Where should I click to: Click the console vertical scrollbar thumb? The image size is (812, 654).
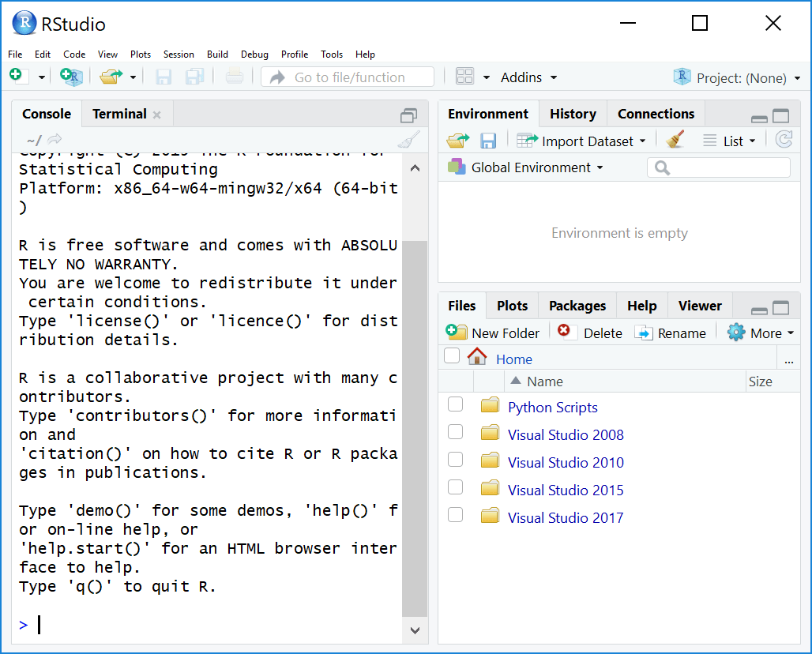[414, 429]
